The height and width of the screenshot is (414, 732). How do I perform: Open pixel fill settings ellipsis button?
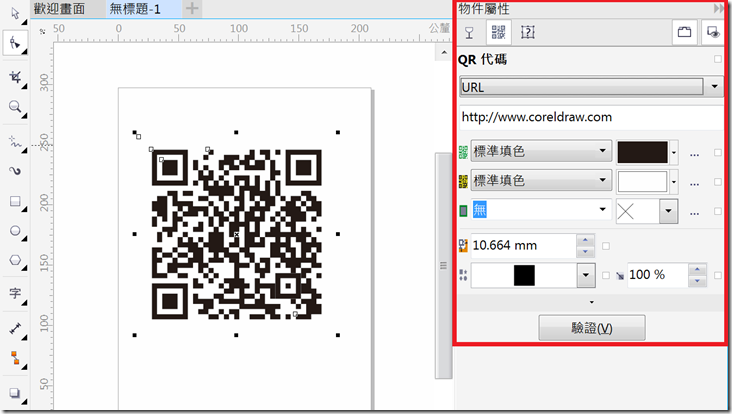(694, 154)
